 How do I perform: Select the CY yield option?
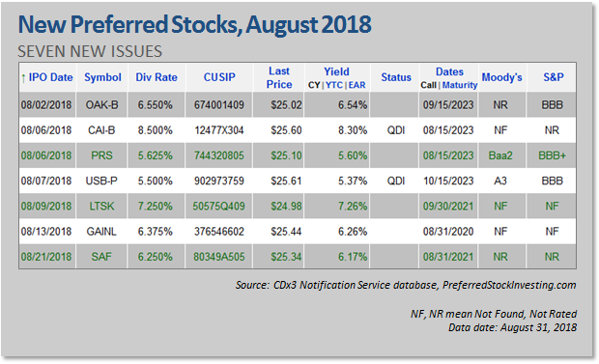pos(314,85)
